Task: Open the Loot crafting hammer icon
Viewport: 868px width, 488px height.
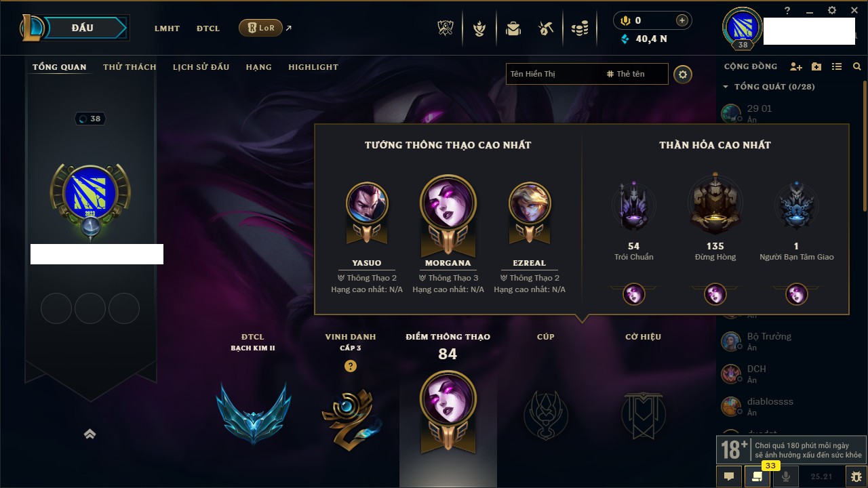Action: (546, 28)
